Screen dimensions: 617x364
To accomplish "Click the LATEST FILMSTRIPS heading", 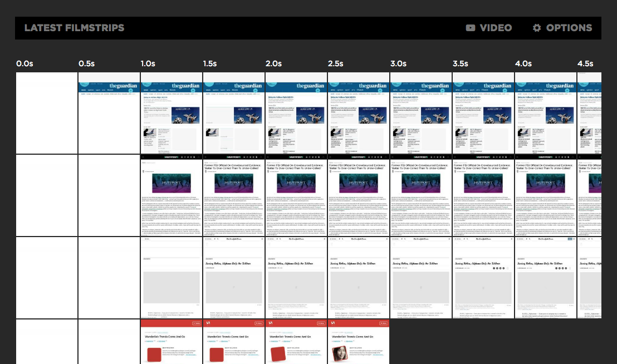I will (75, 28).
